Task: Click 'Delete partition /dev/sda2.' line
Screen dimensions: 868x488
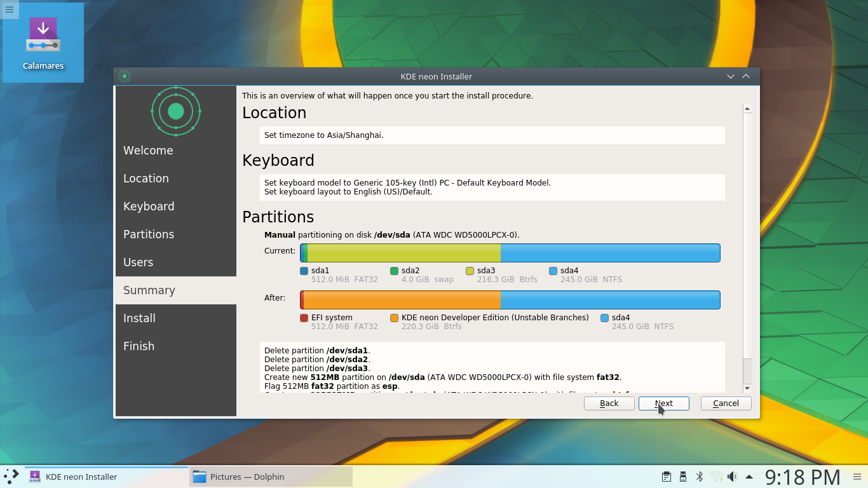Action: coord(317,360)
